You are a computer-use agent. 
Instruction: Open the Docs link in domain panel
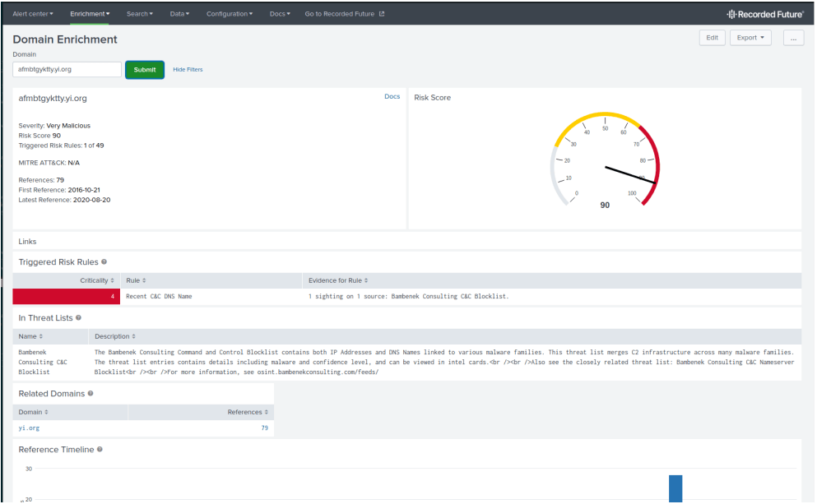pyautogui.click(x=392, y=96)
